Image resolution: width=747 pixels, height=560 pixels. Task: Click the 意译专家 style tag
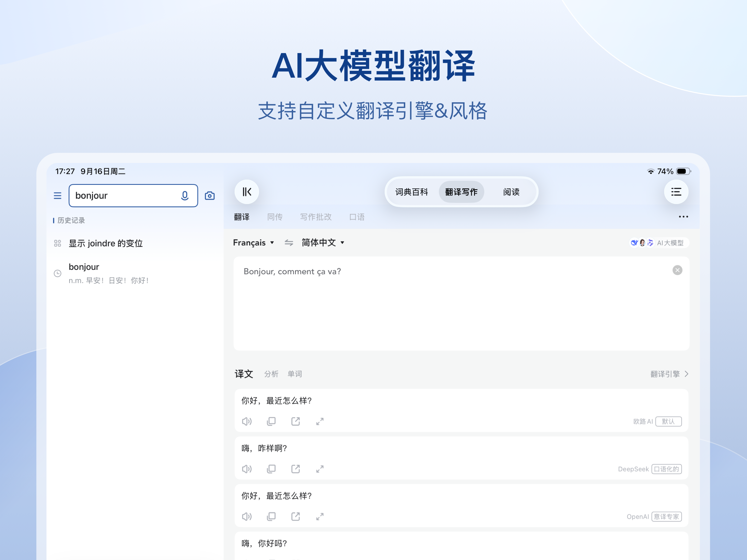pos(666,517)
